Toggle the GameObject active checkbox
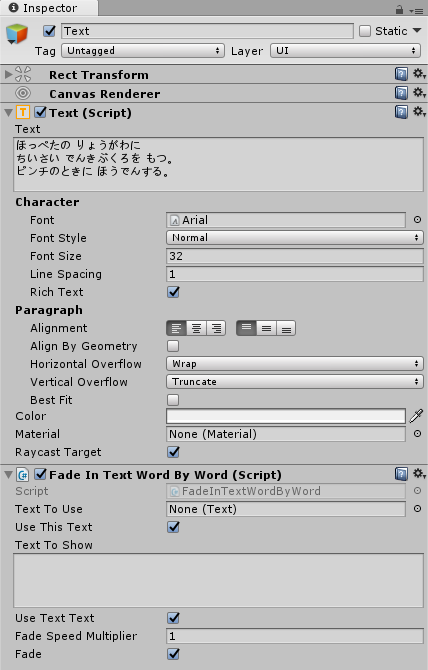428x670 pixels. (50, 31)
